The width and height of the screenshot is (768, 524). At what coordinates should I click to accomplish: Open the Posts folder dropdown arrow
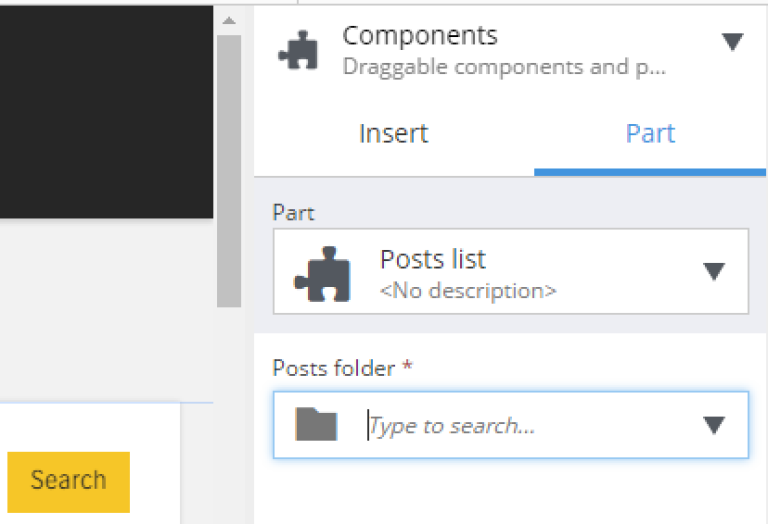pos(714,425)
